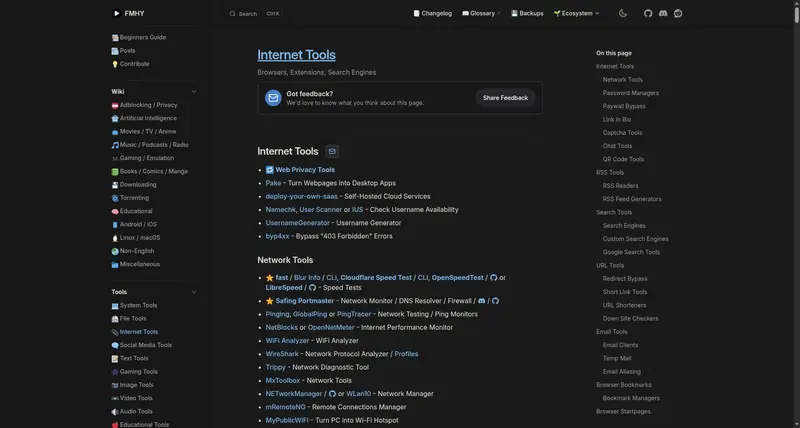
Task: Click the Share Feedback button
Action: tap(505, 98)
